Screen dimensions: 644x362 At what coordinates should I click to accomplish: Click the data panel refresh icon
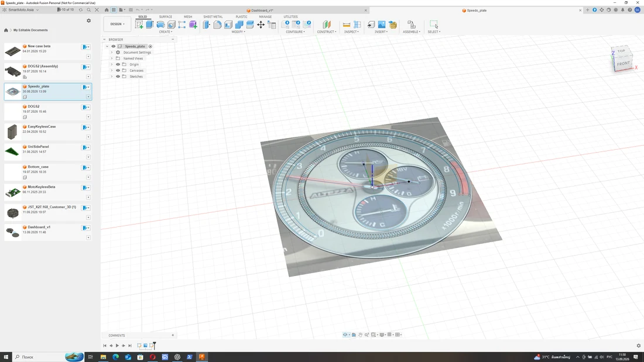(x=81, y=10)
